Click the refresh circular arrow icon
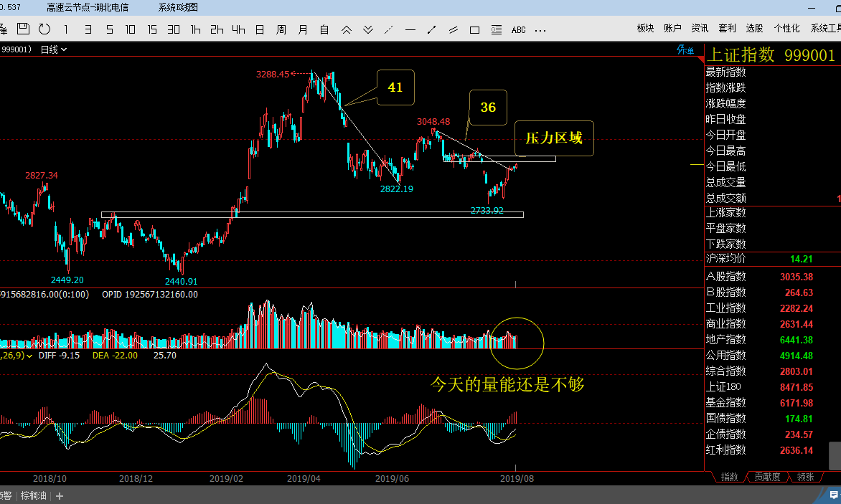The image size is (841, 504). click(44, 29)
